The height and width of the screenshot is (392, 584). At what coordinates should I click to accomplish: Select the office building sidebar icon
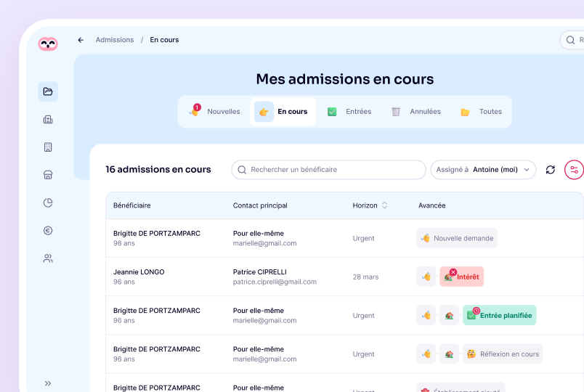48,147
